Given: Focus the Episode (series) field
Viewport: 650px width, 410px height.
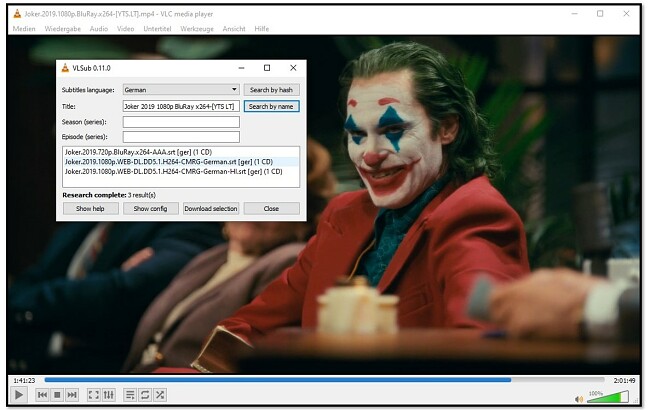Looking at the screenshot, I should pyautogui.click(x=181, y=137).
